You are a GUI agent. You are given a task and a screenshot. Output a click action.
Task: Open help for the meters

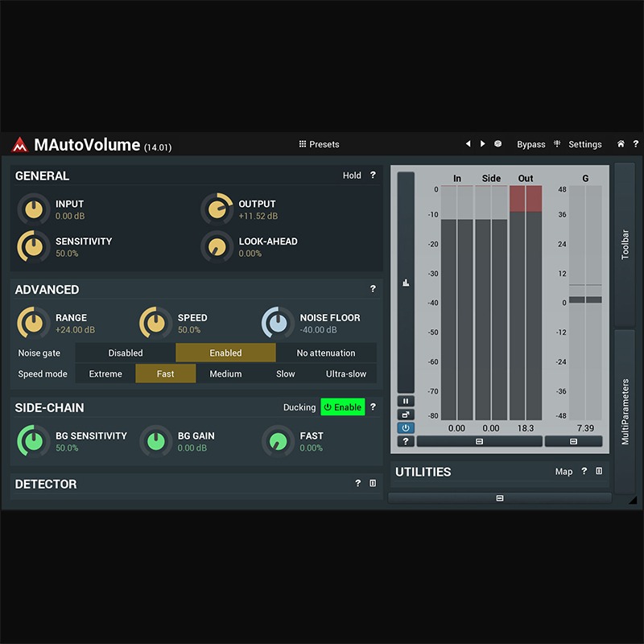pos(406,441)
